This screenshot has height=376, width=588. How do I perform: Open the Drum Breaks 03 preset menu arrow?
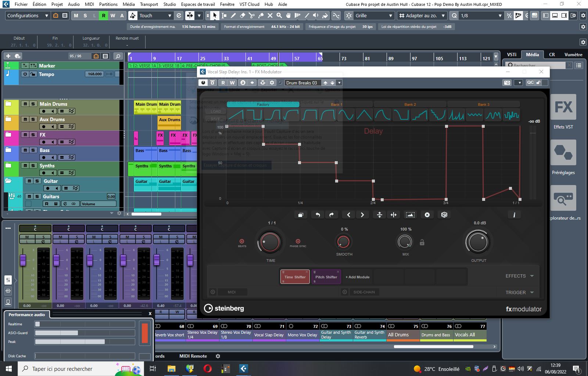pyautogui.click(x=339, y=83)
